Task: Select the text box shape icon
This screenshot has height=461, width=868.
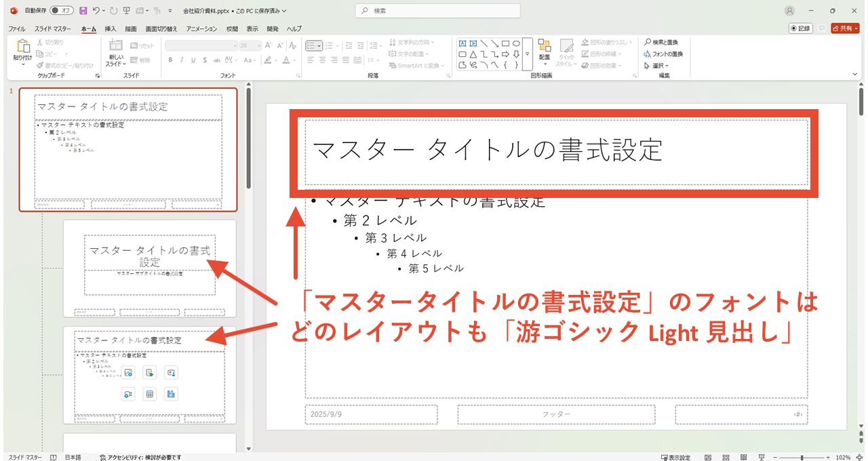Action: [462, 43]
